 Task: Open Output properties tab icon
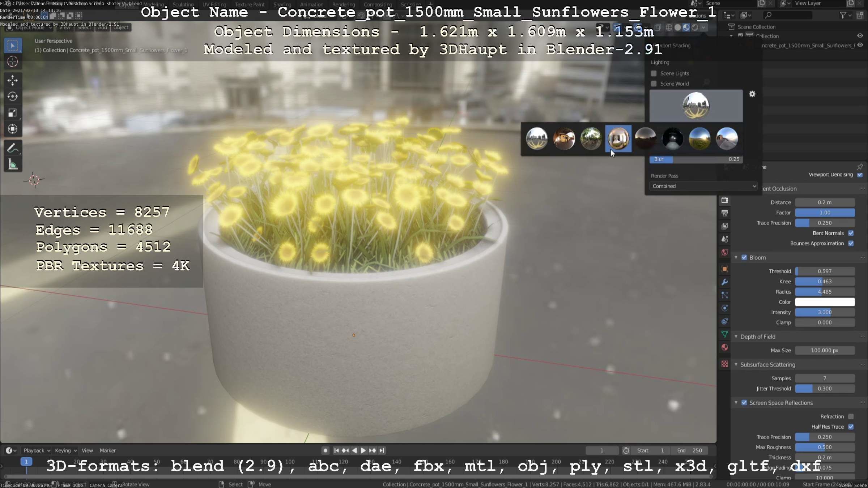(x=724, y=213)
